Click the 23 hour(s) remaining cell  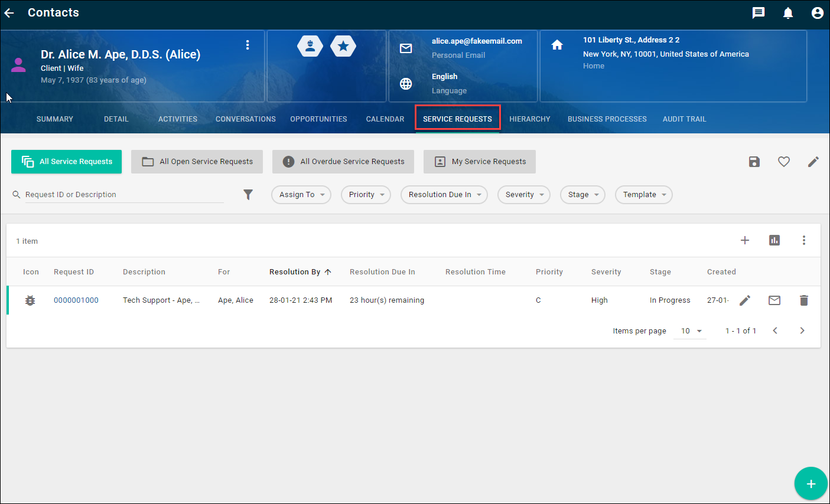pos(387,300)
